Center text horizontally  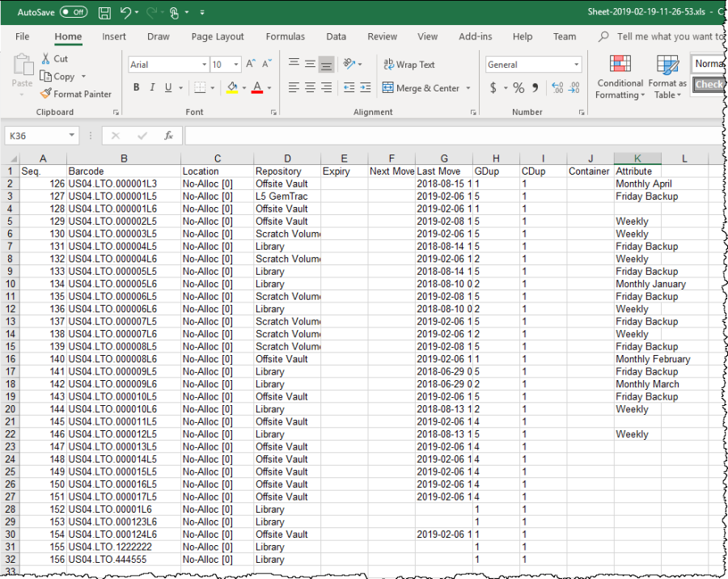310,87
